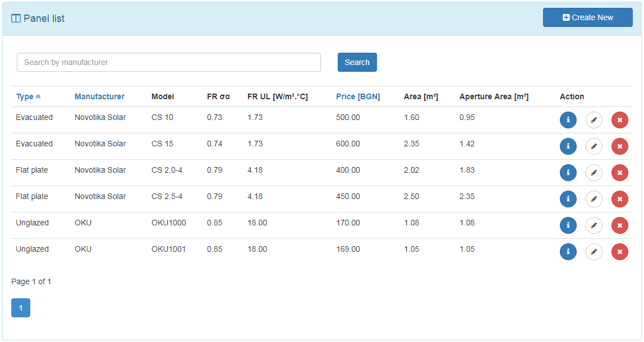This screenshot has width=644, height=342.
Task: Open info for model CS 15
Action: coord(568,146)
